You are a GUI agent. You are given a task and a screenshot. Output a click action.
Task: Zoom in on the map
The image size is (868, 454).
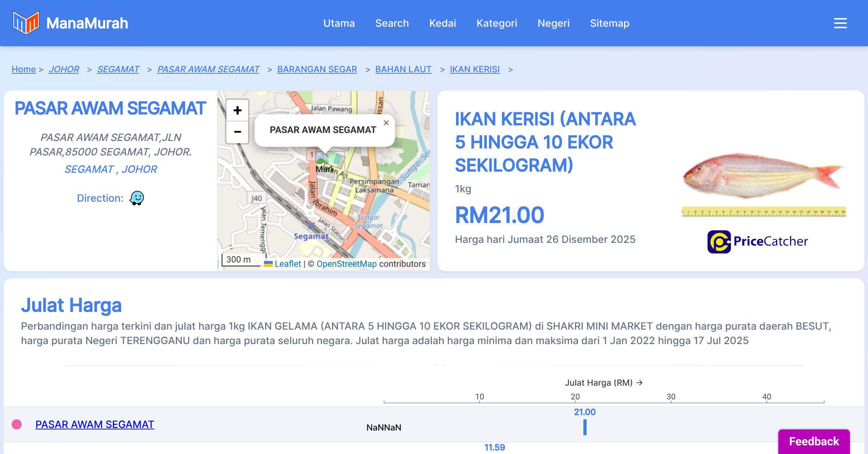237,110
